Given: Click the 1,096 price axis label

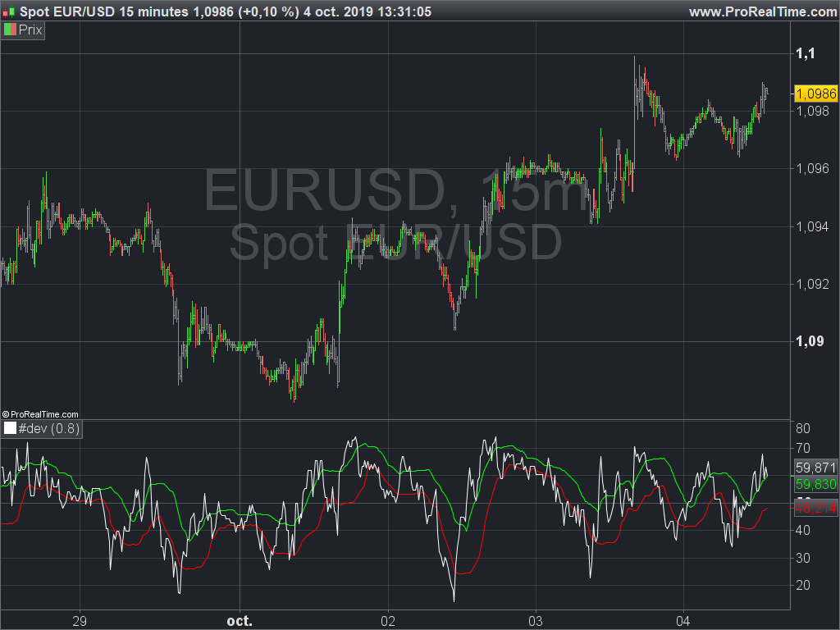Looking at the screenshot, I should click(813, 169).
